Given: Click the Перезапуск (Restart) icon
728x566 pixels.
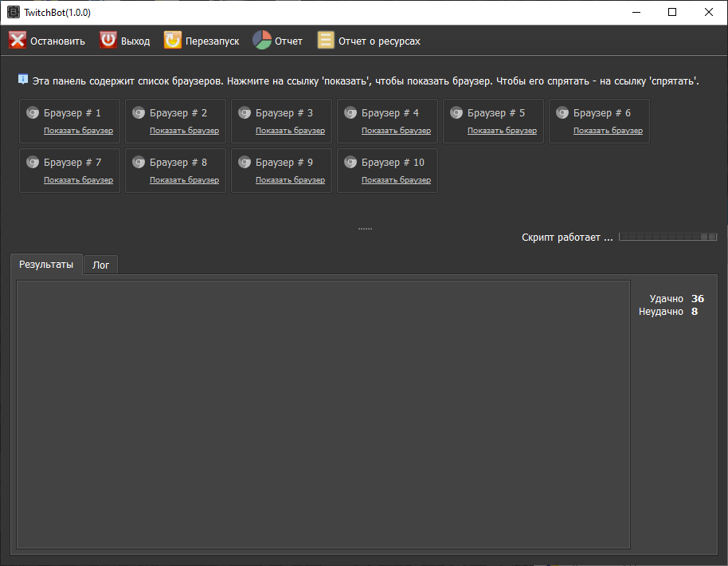Looking at the screenshot, I should (x=173, y=41).
